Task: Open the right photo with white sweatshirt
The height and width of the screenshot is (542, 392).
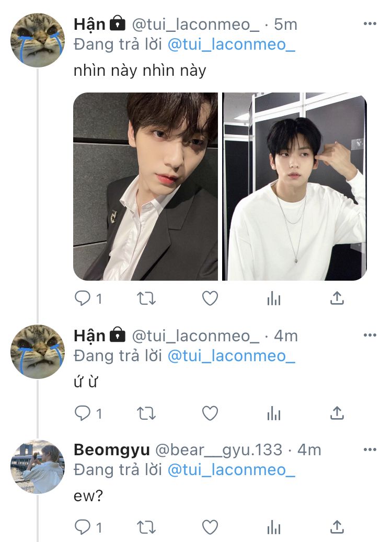Action: pyautogui.click(x=294, y=187)
